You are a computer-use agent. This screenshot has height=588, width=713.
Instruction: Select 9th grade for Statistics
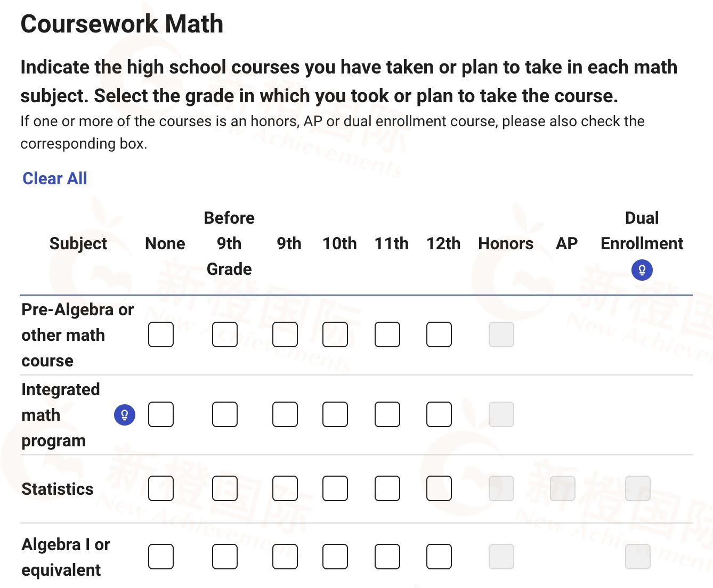(x=285, y=488)
